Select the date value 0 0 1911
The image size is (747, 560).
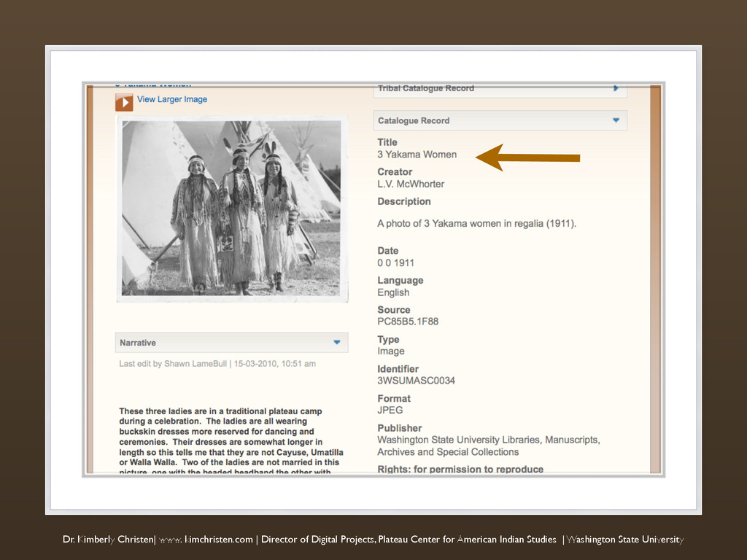coord(396,262)
